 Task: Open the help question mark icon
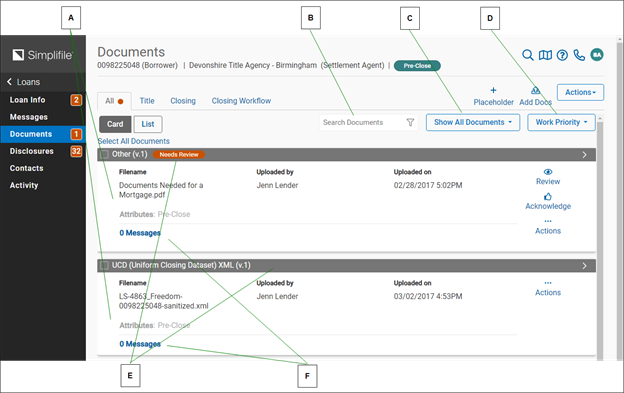(562, 55)
